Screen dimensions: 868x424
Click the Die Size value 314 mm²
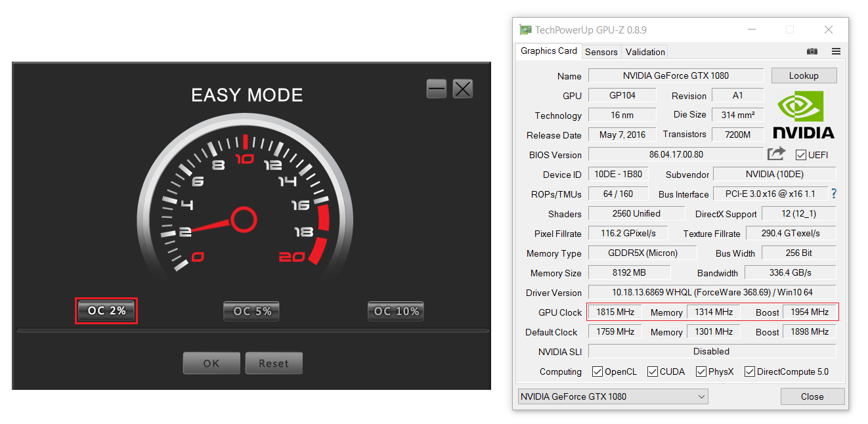click(737, 114)
